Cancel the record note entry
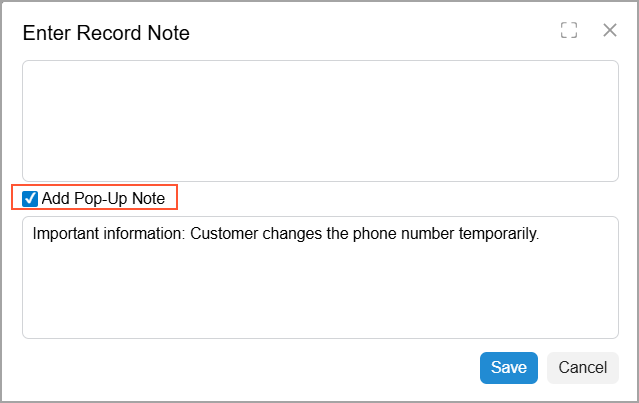 click(x=583, y=367)
